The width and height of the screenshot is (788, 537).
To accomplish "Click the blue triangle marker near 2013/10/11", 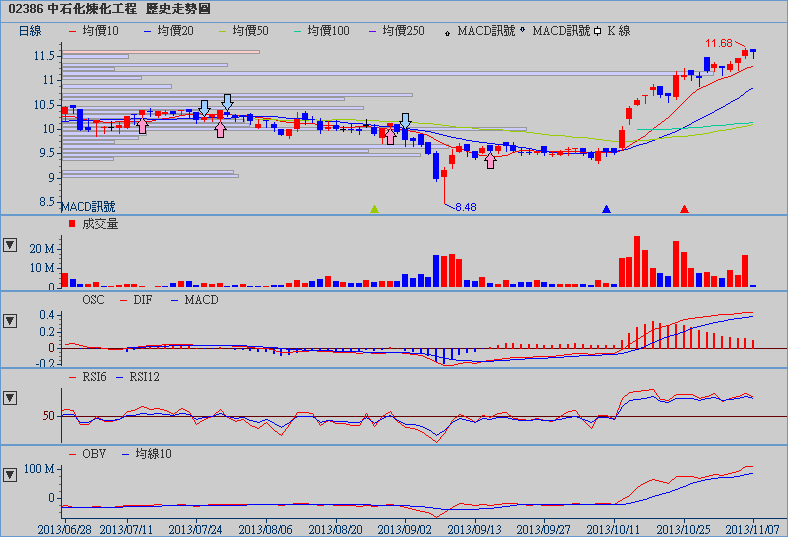I will coord(606,209).
